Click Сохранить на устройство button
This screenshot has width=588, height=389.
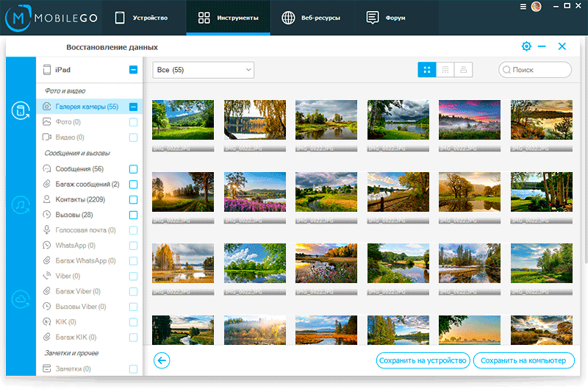point(423,360)
